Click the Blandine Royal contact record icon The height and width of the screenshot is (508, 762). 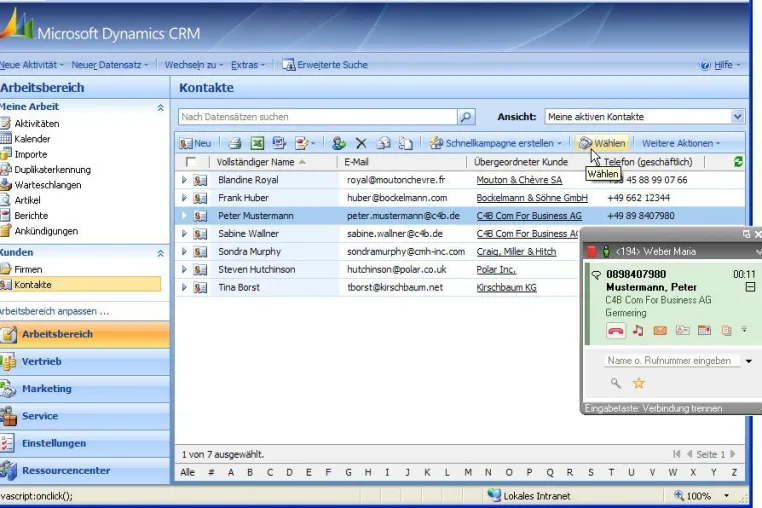[200, 180]
